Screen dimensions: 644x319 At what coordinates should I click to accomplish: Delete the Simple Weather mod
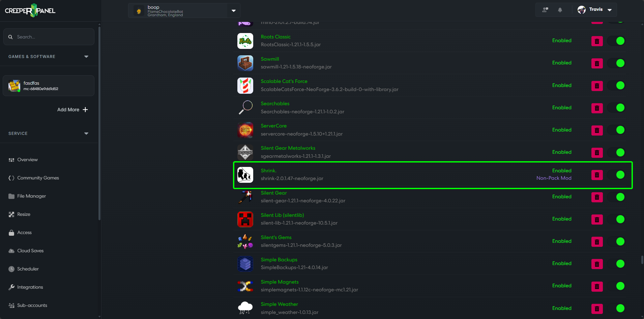pyautogui.click(x=597, y=308)
